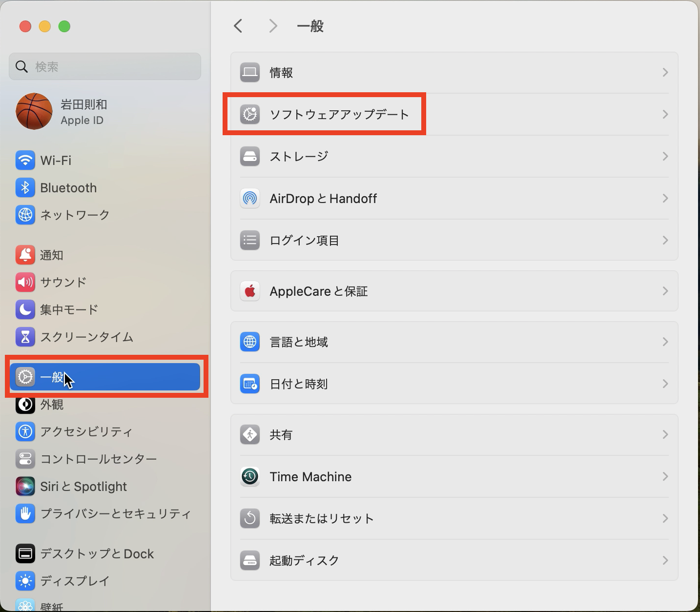The height and width of the screenshot is (612, 700).
Task: Click the ログイン項目 label
Action: coord(305,240)
